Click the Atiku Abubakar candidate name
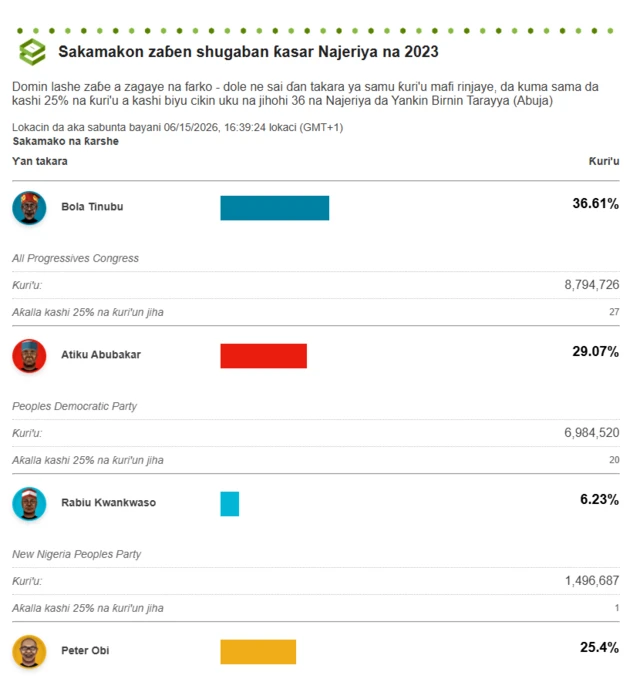 point(101,354)
